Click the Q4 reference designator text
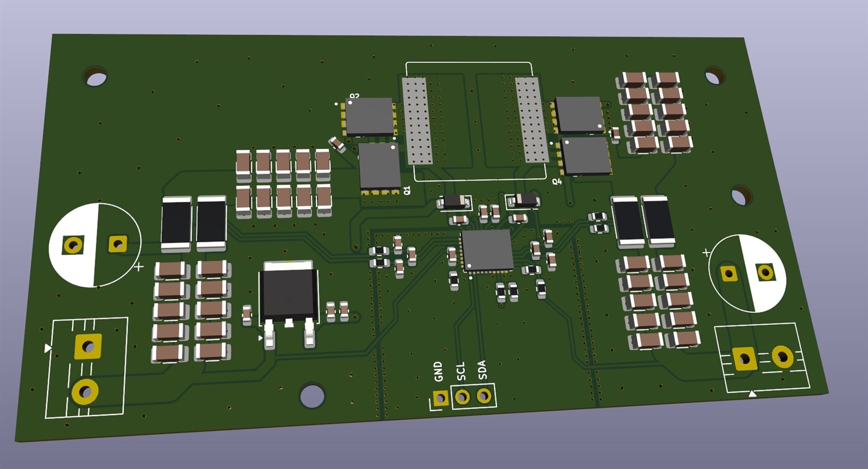The width and height of the screenshot is (868, 469). [557, 182]
